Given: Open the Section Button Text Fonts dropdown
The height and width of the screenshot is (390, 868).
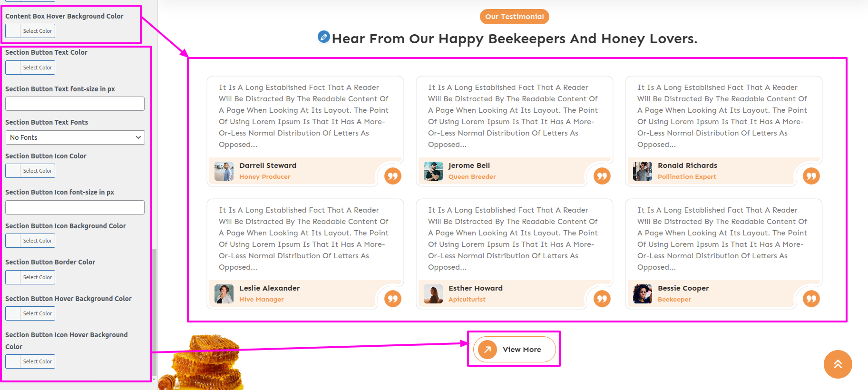Looking at the screenshot, I should 75,137.
